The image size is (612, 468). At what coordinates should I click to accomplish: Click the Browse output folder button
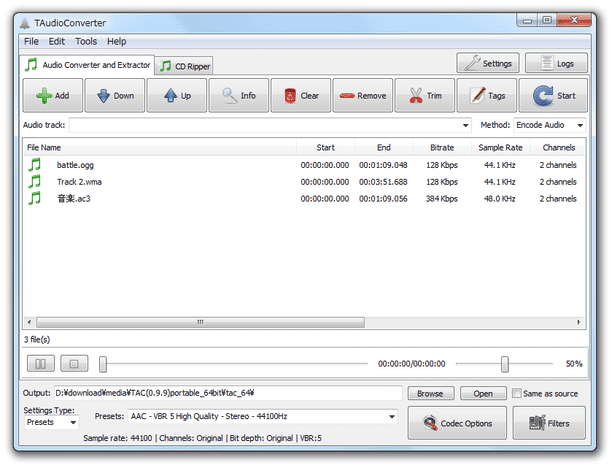[431, 393]
